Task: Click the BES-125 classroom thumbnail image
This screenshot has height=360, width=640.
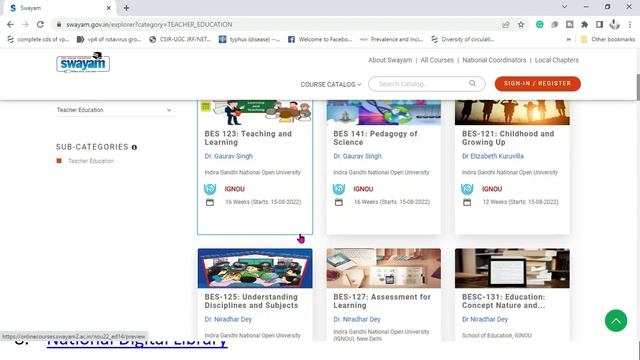Action: (x=255, y=268)
